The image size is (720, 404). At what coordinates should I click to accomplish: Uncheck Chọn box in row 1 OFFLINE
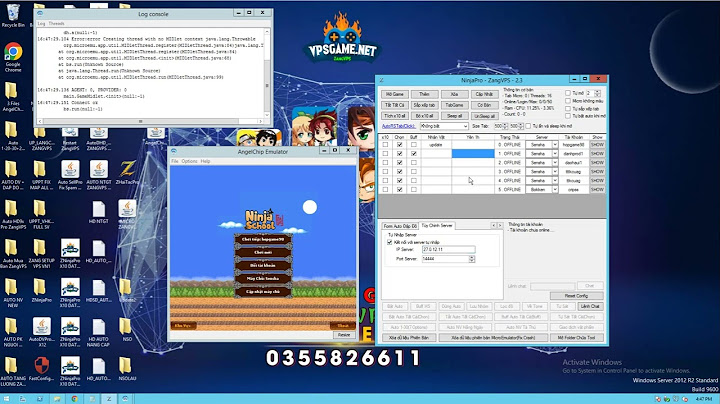pos(399,153)
